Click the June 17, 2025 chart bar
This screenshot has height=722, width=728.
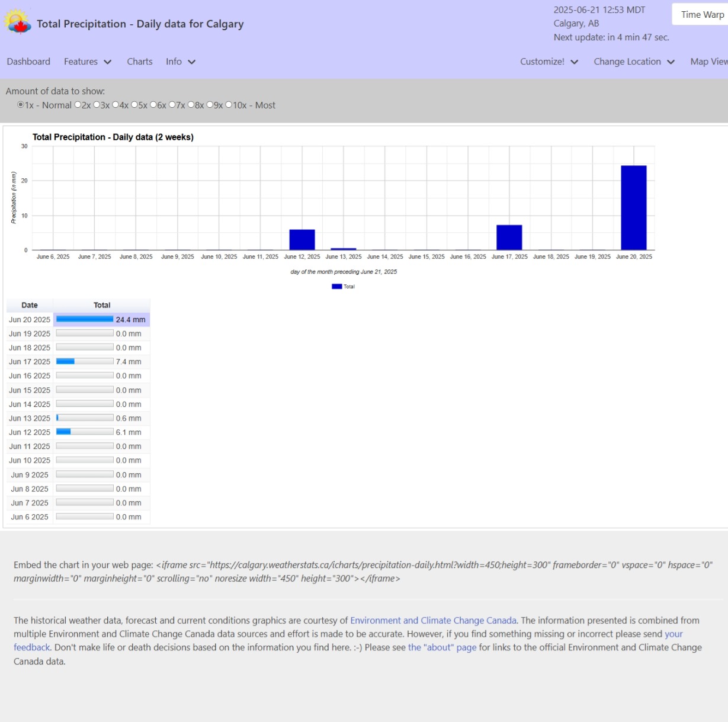[x=509, y=238]
